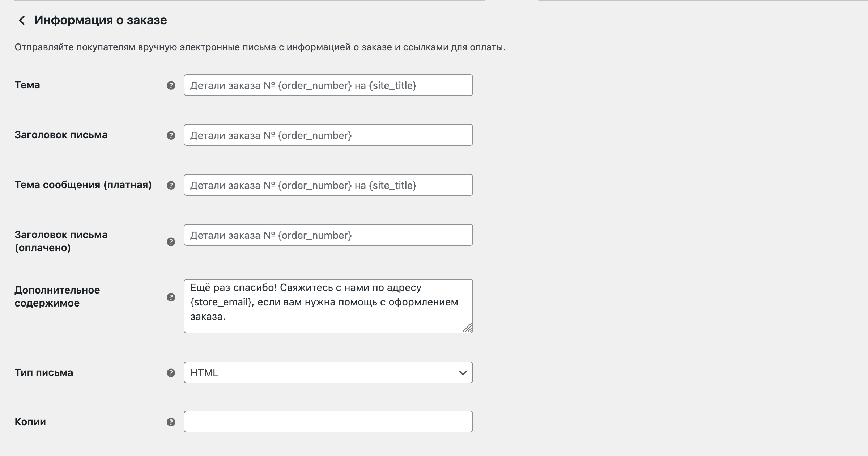This screenshot has height=456, width=868.
Task: Click the help icon for Дополнительное содержимое
Action: click(x=171, y=297)
